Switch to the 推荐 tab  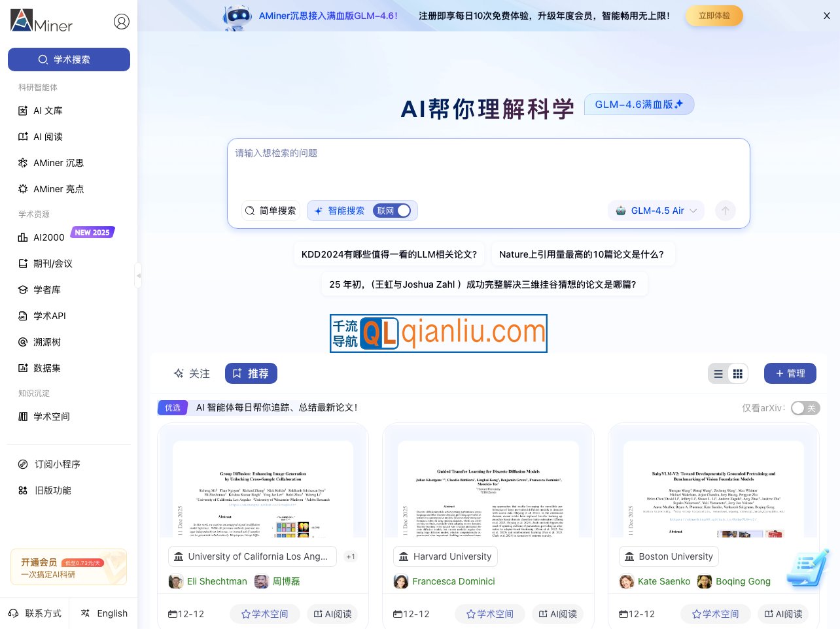pos(251,373)
